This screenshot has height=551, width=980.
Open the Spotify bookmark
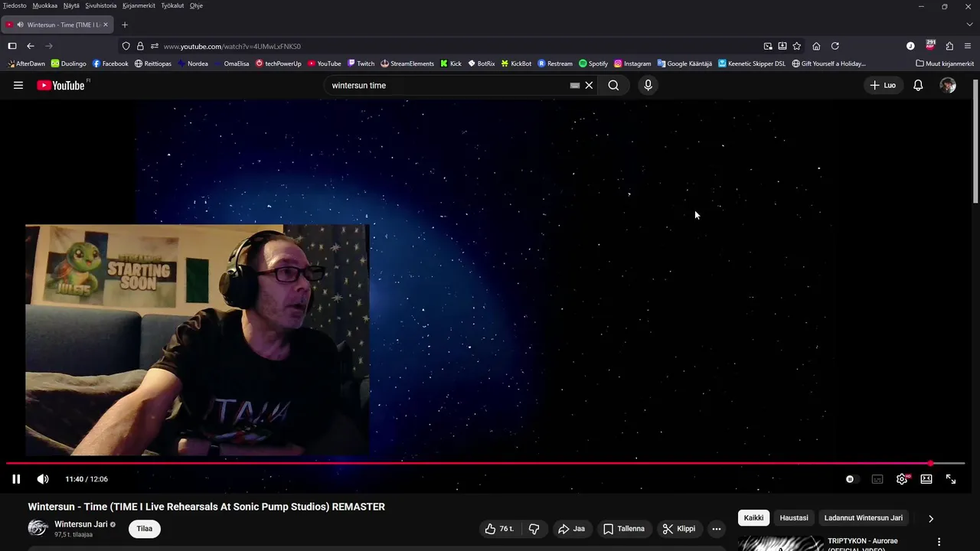593,64
